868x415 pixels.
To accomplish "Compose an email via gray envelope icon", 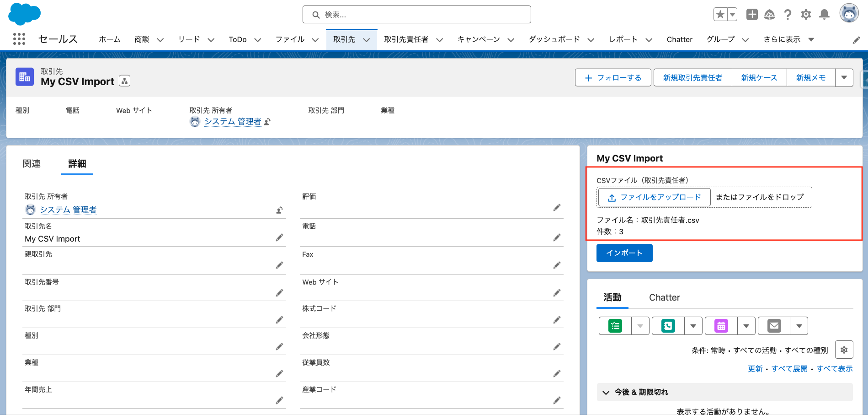I will pyautogui.click(x=773, y=326).
